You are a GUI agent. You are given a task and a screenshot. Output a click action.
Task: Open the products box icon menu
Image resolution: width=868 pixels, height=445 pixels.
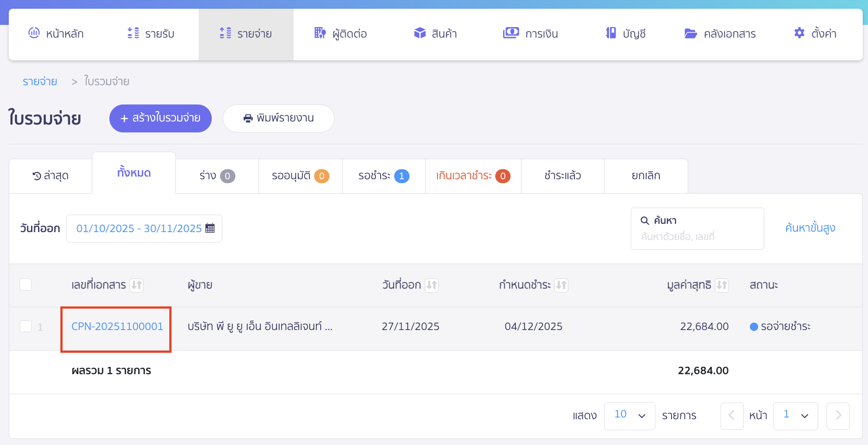click(420, 33)
